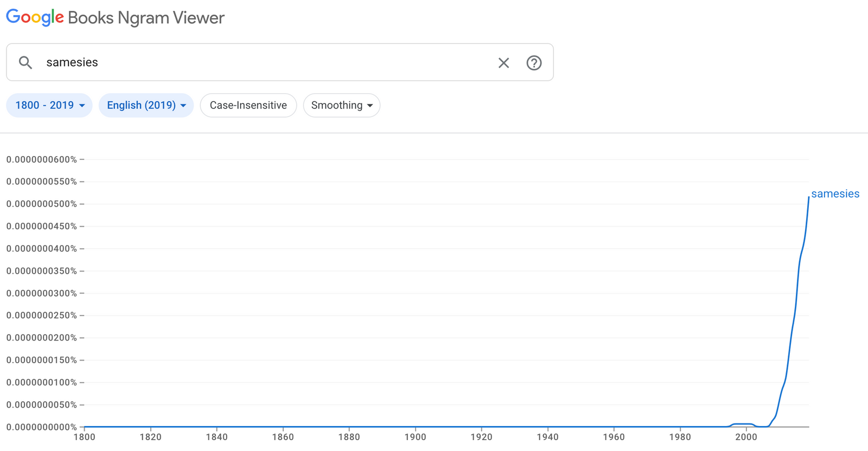Toggle the Case-Insensitive option

pos(248,105)
